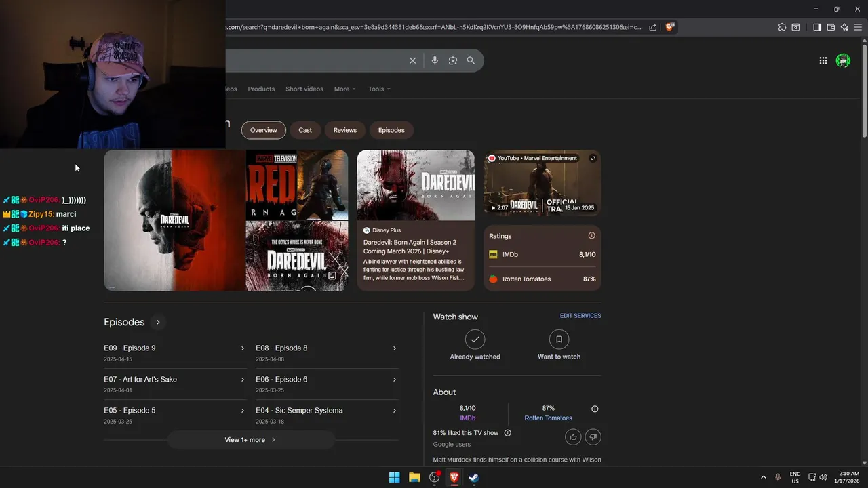Click the Ratings info icon
Viewport: 868px width, 488px height.
591,236
